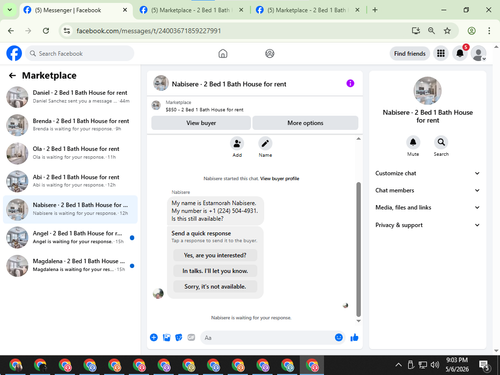Expand Customize chat section
Viewport: 500px width, 375px height.
click(427, 173)
